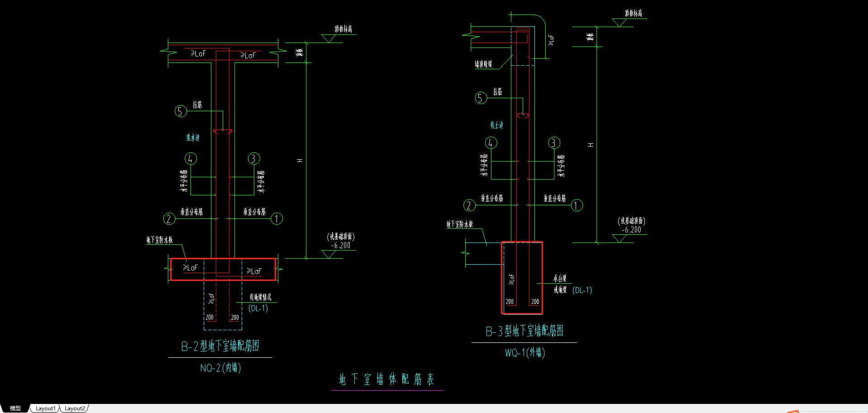Select -6.200 elevation in B-3 drawing
Screen dimensions: 868x413
pos(631,230)
